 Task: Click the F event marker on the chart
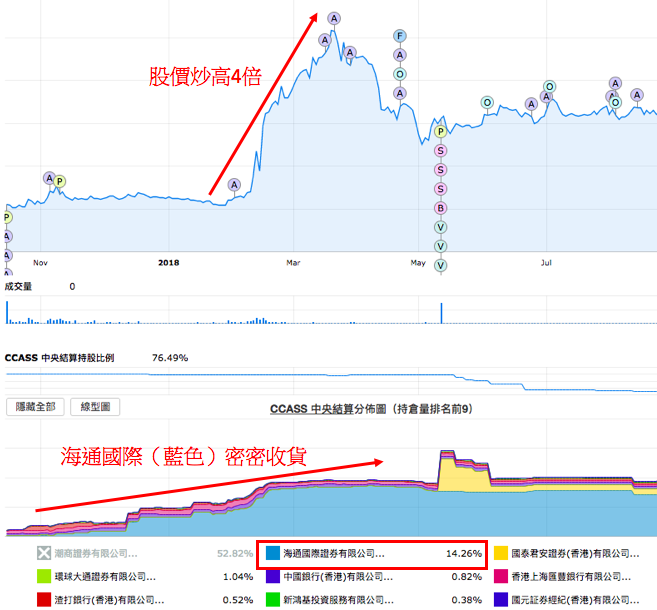tap(400, 36)
